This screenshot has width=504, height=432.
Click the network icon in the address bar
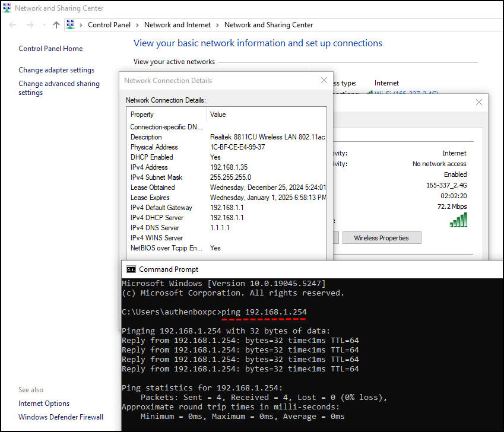[71, 25]
